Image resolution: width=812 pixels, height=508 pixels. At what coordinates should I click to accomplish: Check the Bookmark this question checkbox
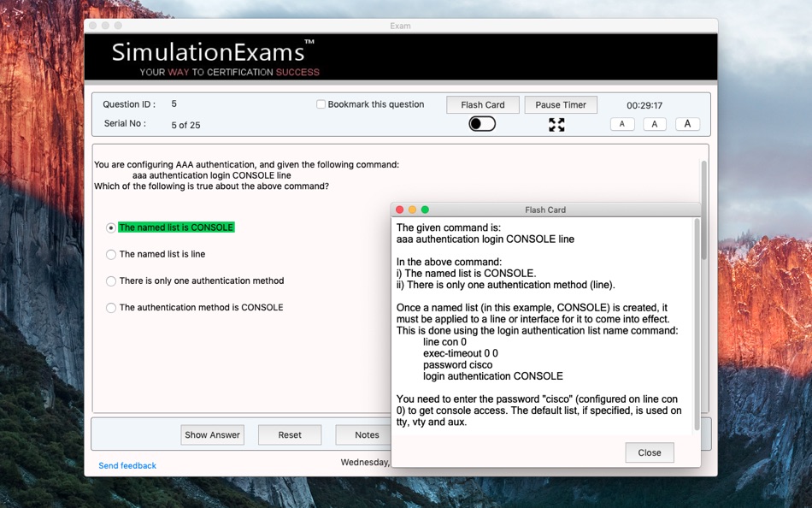pyautogui.click(x=321, y=104)
